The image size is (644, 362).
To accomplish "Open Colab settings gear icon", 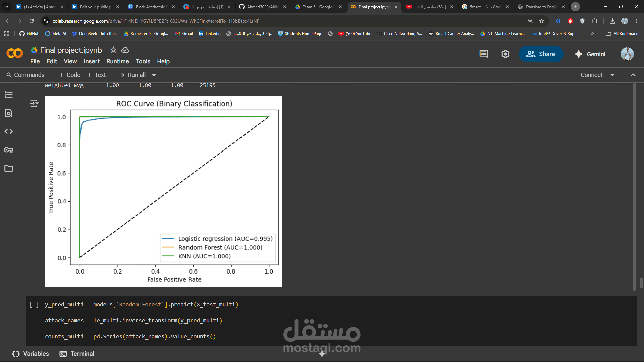I will [505, 54].
